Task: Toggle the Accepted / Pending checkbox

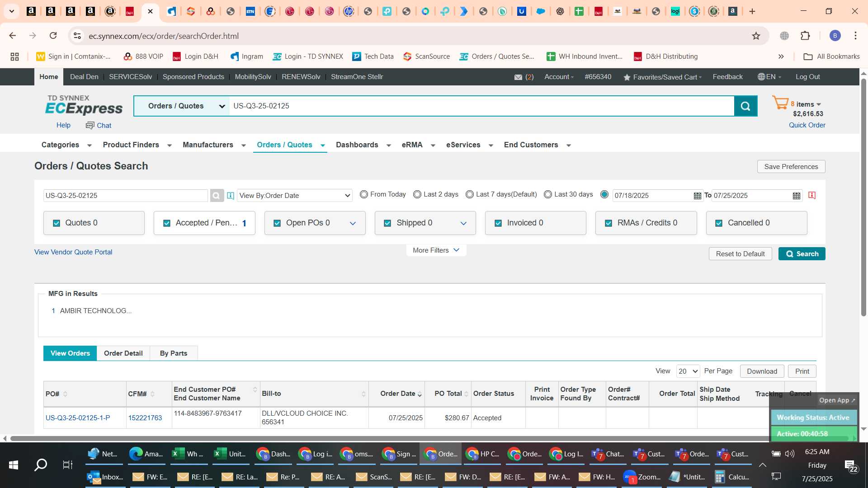Action: [x=167, y=223]
